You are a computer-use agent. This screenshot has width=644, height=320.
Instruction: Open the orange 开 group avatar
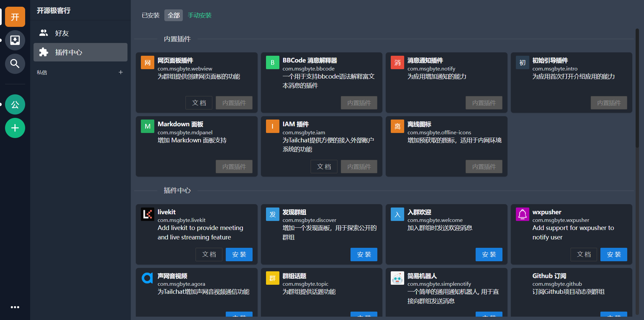[x=15, y=17]
